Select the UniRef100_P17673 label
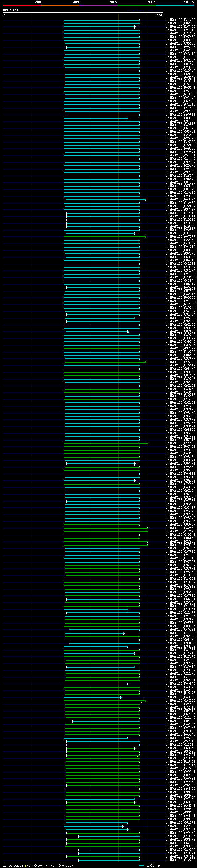The width and height of the screenshot is (197, 868). click(x=180, y=657)
